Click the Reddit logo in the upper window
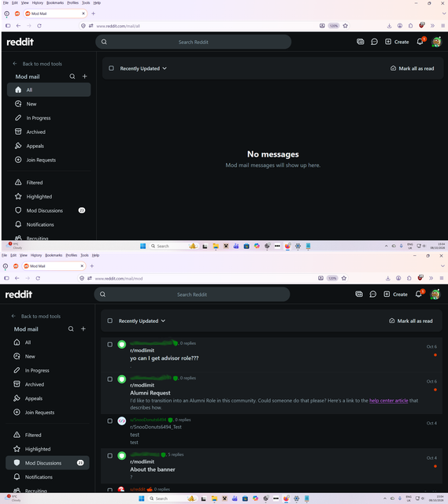 (x=20, y=42)
